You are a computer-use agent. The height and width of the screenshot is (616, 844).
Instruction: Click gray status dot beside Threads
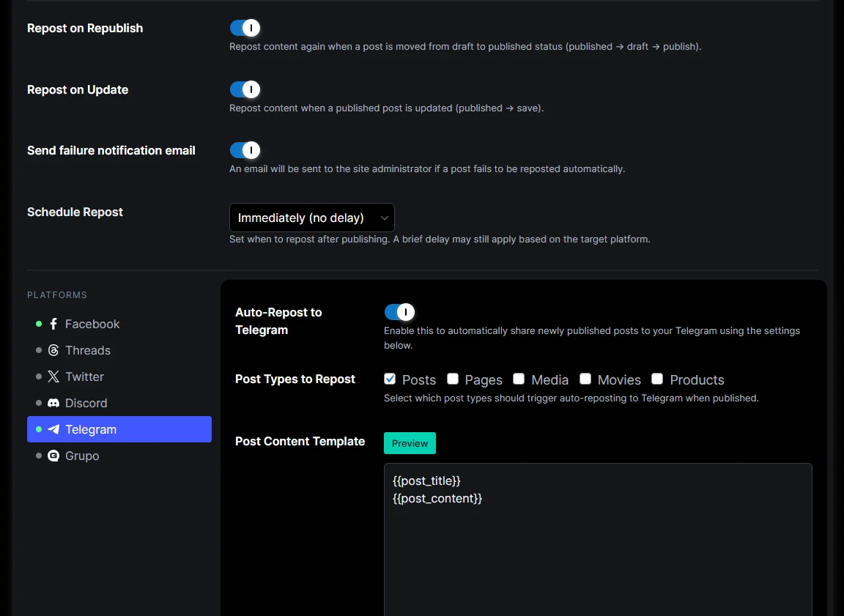(39, 350)
